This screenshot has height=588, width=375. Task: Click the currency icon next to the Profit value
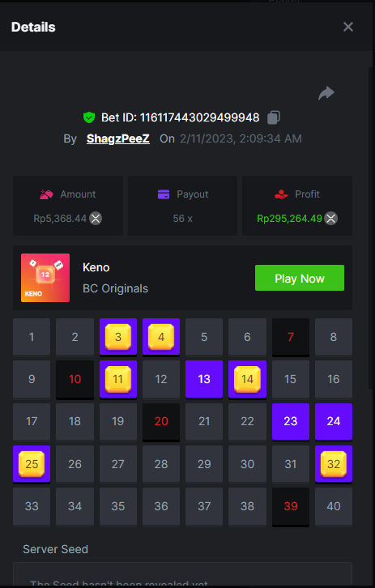[x=330, y=218]
